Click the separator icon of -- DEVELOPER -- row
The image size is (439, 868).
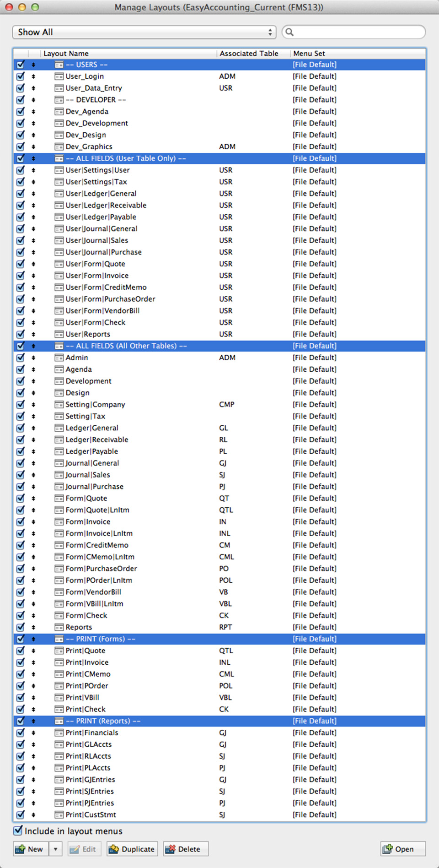tap(59, 100)
